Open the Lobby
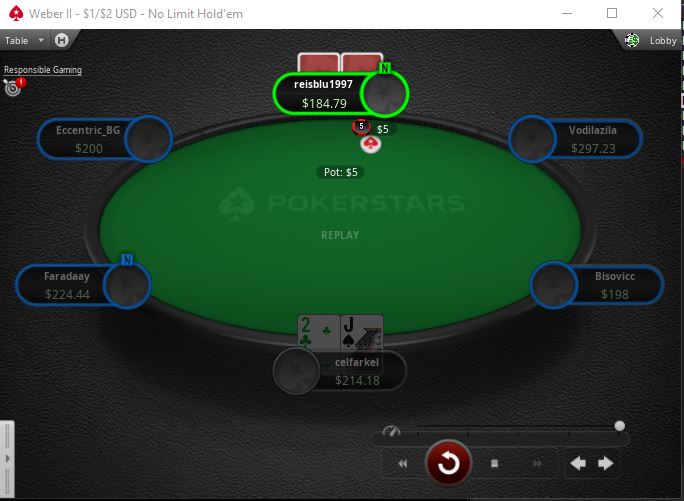 [x=663, y=41]
